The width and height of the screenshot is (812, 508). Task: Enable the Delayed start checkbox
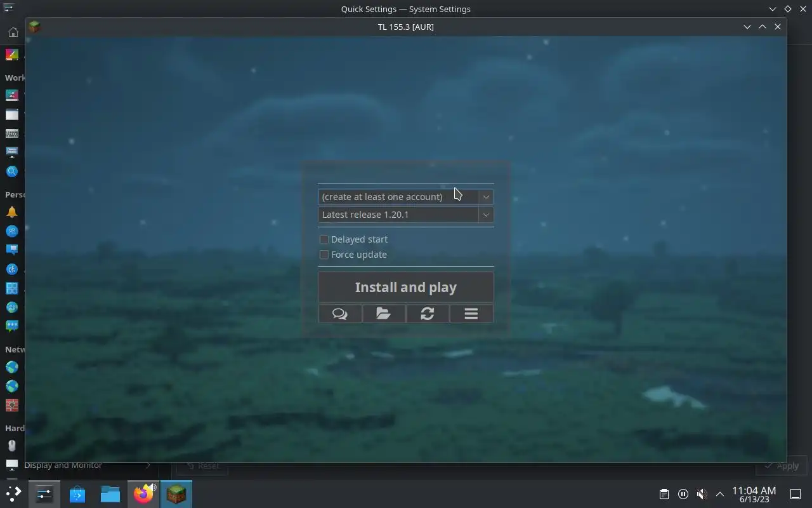tap(324, 239)
